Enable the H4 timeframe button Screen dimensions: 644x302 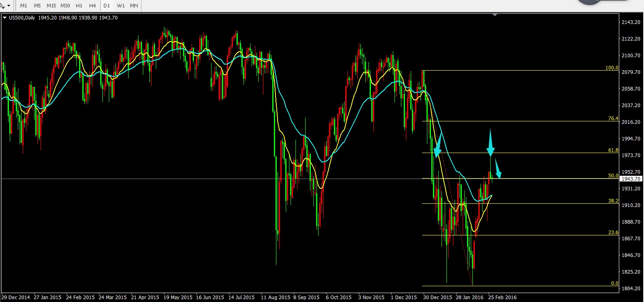click(x=93, y=6)
